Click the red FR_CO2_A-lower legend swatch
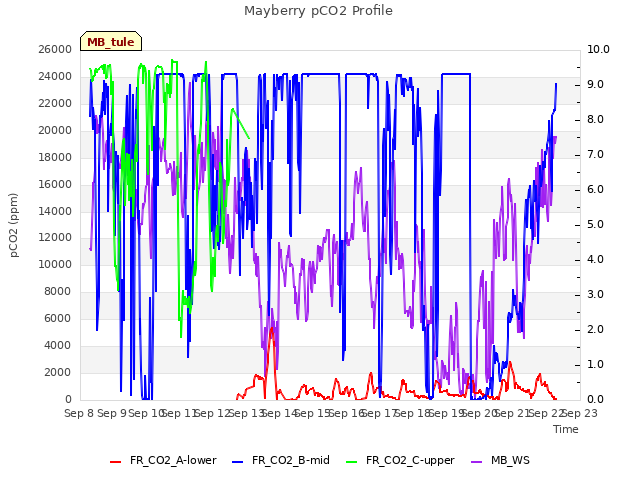The image size is (640, 480). (116, 462)
